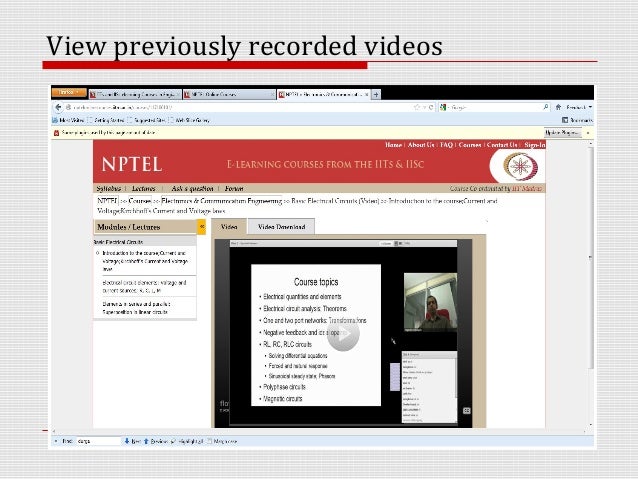Play the lecture video
This screenshot has width=638, height=479.
click(x=343, y=335)
